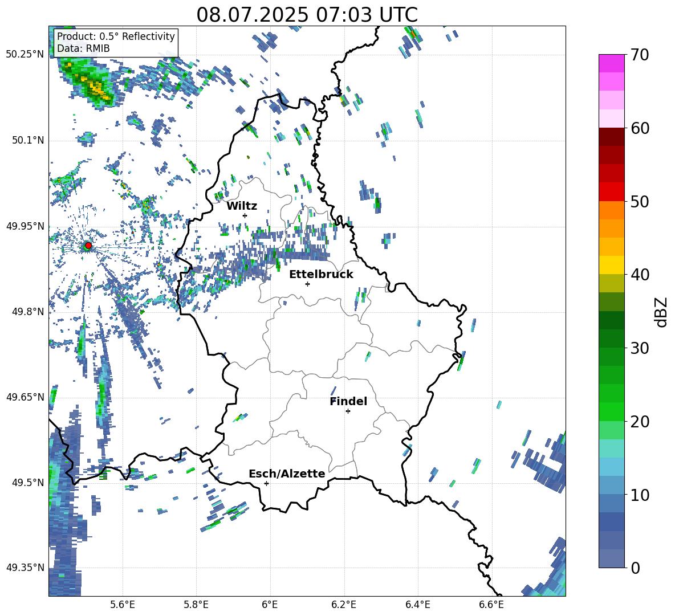Click the 60 colorbar tick label

(x=640, y=128)
